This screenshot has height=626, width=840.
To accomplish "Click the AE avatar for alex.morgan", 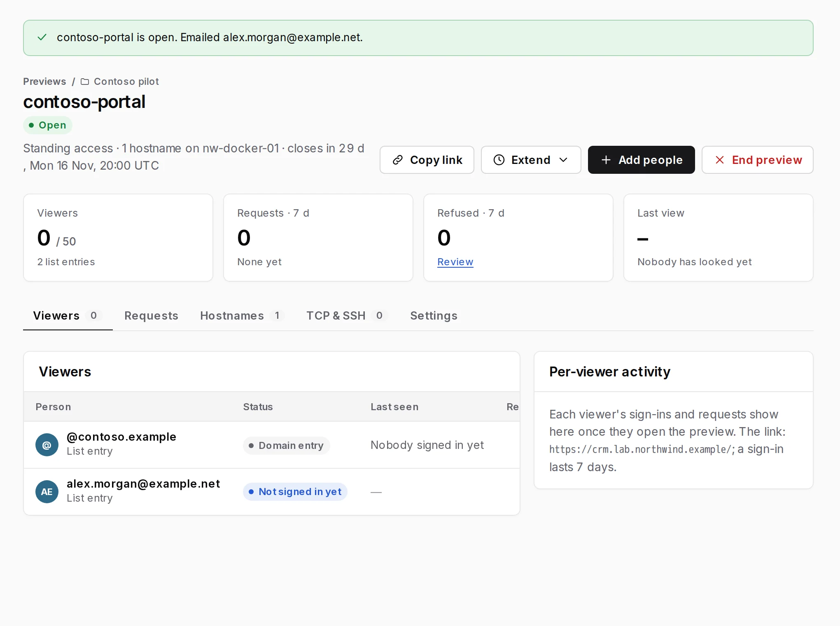I will (47, 492).
